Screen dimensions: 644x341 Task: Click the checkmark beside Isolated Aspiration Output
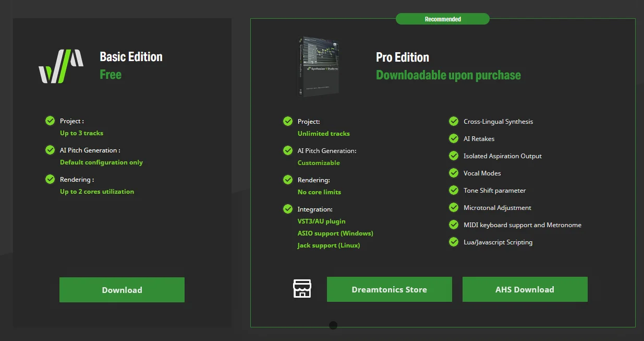coord(454,156)
